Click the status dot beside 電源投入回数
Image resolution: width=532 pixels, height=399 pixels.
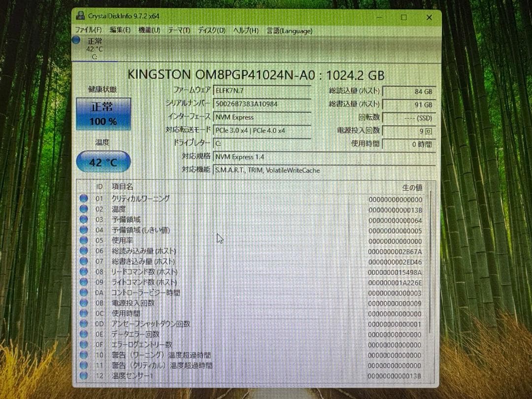(83, 303)
